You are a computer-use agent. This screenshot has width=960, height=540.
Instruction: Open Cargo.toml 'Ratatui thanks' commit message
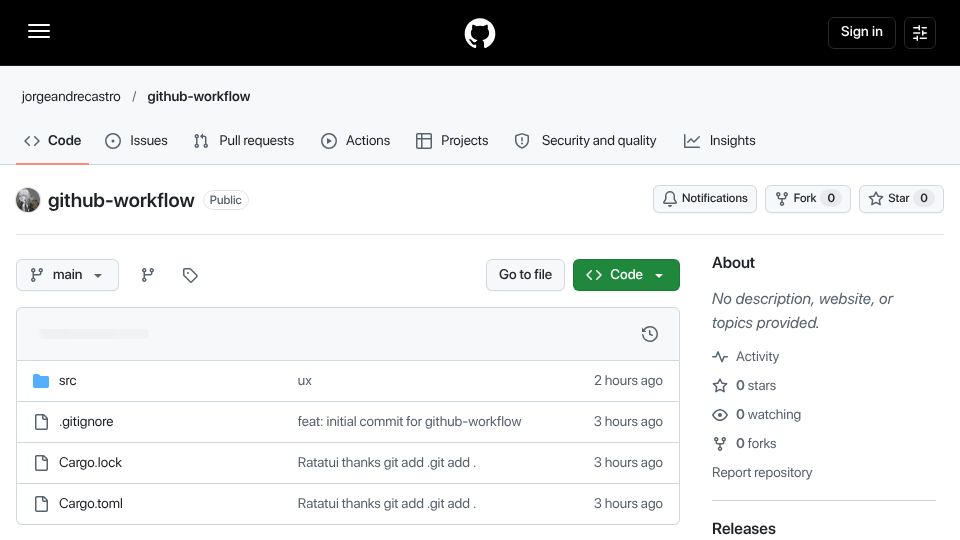tap(386, 504)
